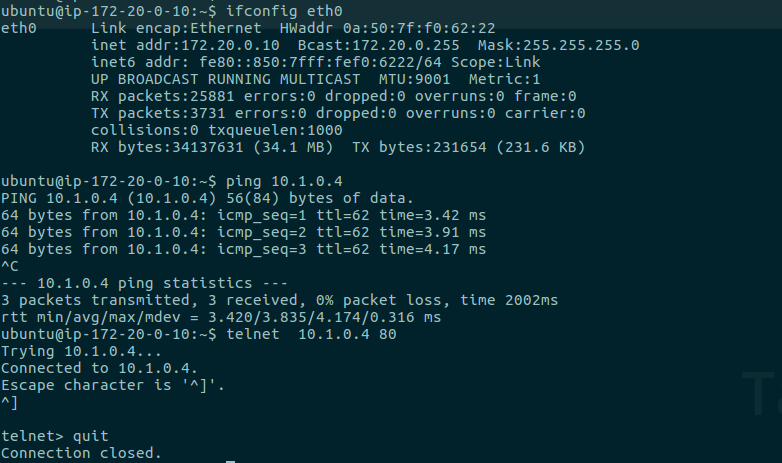Click the 'telnet 10.1.0.4 80' command
The width and height of the screenshot is (782, 463).
pyautogui.click(x=311, y=334)
